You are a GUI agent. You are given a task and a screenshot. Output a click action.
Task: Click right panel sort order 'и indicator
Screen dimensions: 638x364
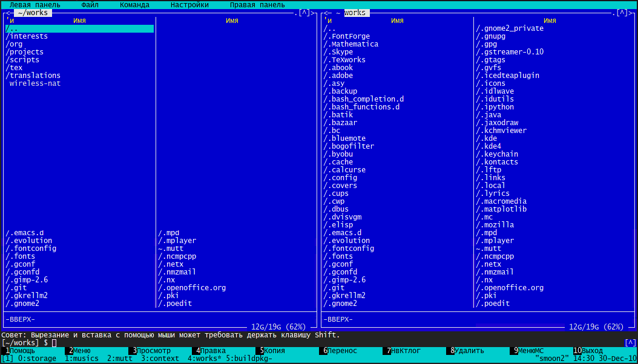click(328, 21)
